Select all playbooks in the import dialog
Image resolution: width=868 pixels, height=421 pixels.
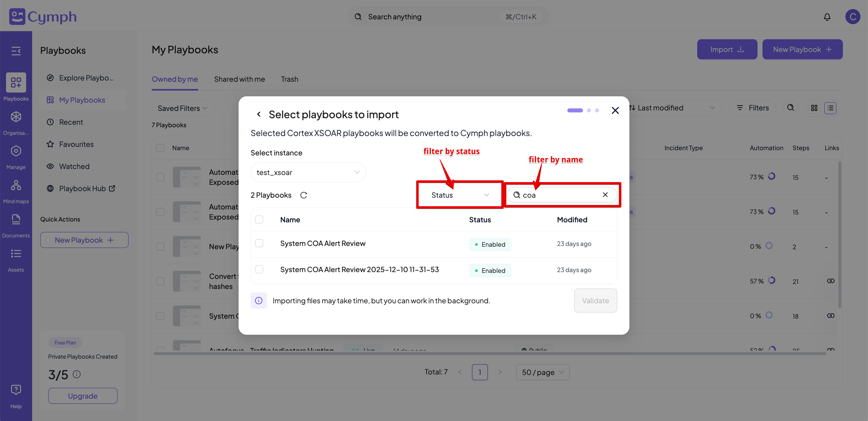point(259,219)
